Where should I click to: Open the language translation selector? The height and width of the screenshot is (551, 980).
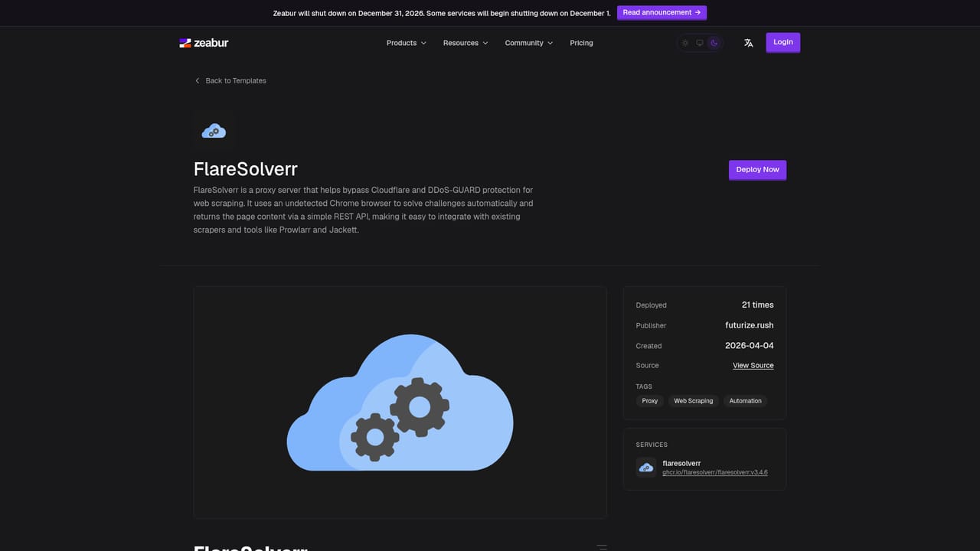tap(749, 43)
